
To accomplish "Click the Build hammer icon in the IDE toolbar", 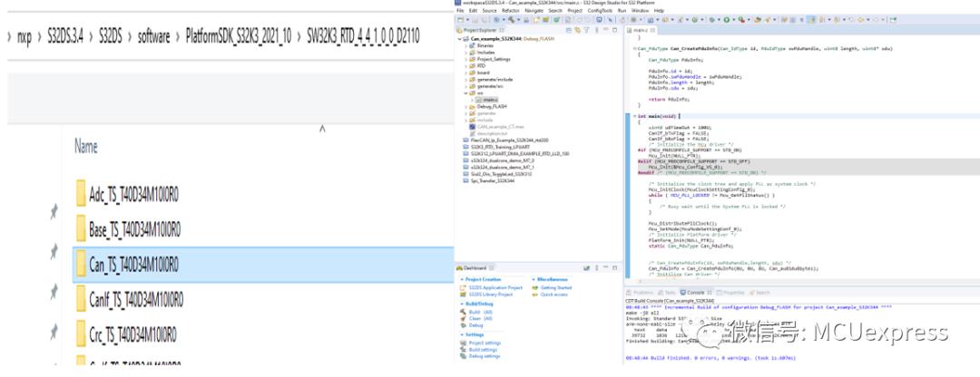I will pos(511,19).
